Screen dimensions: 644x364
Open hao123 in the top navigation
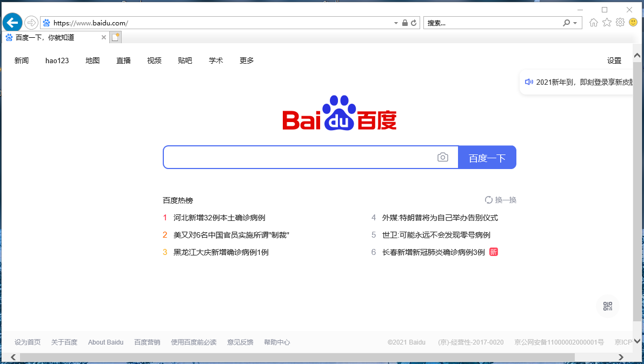57,60
